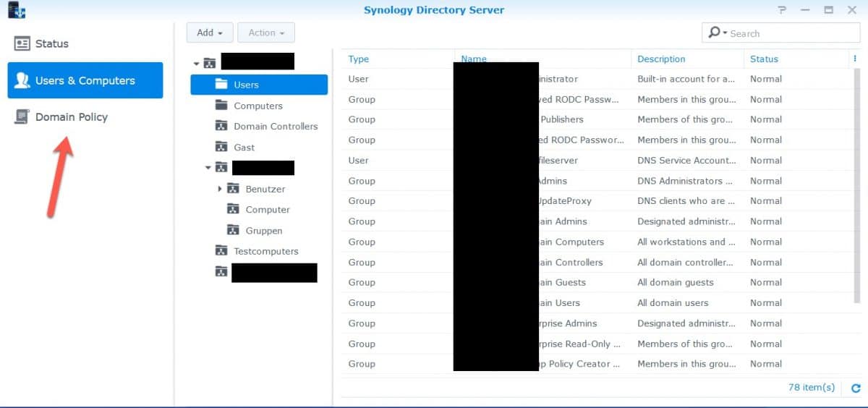Click the Computer OU icon
Image resolution: width=868 pixels, height=408 pixels.
pos(233,209)
